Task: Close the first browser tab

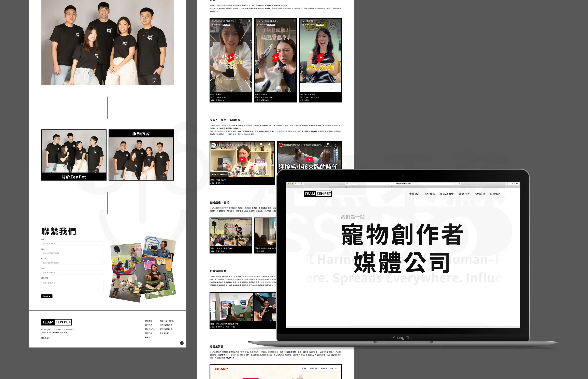Action: pyautogui.click(x=288, y=187)
